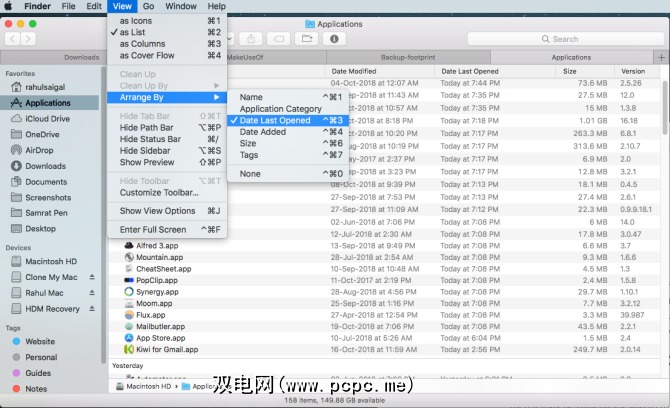Switch to the Backup-footprint tab

pos(410,57)
